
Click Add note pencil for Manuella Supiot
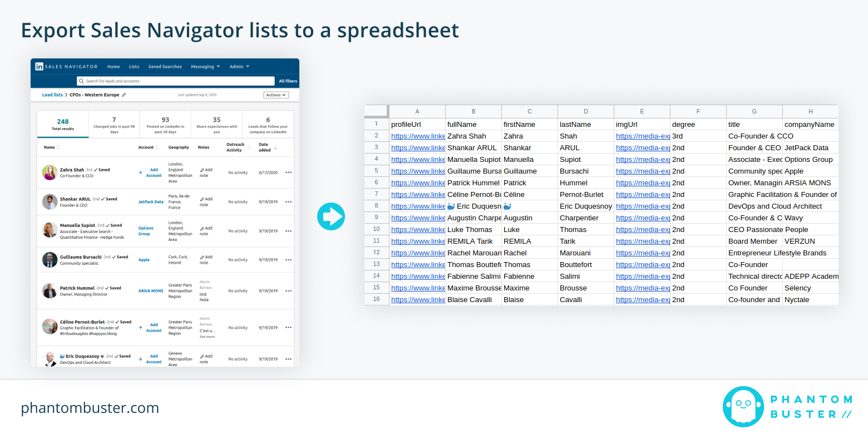[202, 228]
